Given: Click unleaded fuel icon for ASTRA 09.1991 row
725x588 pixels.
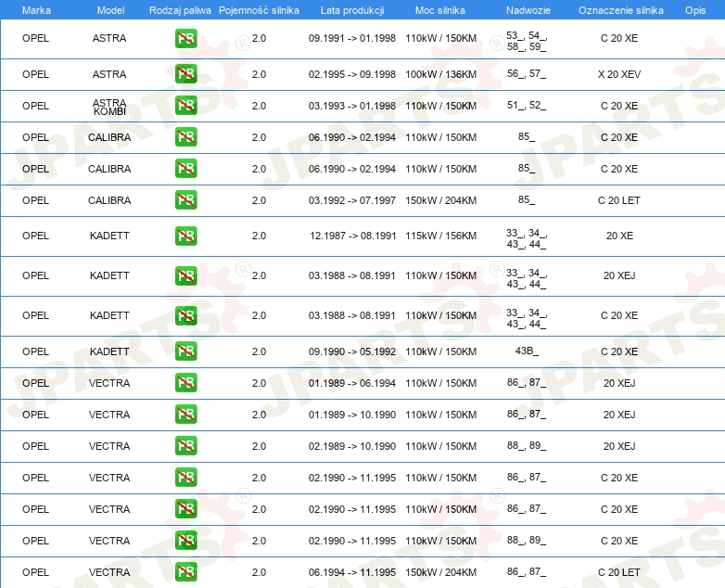Looking at the screenshot, I should tap(185, 38).
